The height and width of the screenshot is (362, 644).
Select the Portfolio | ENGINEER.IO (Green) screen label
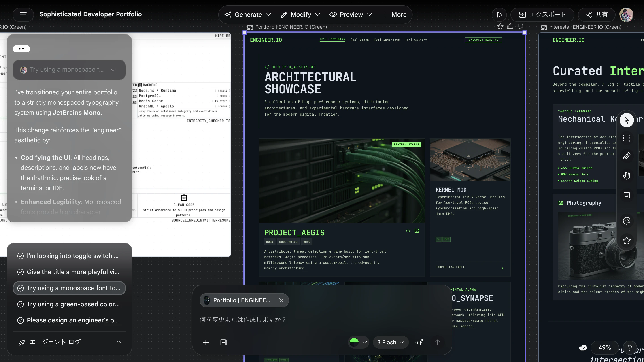[x=291, y=27]
